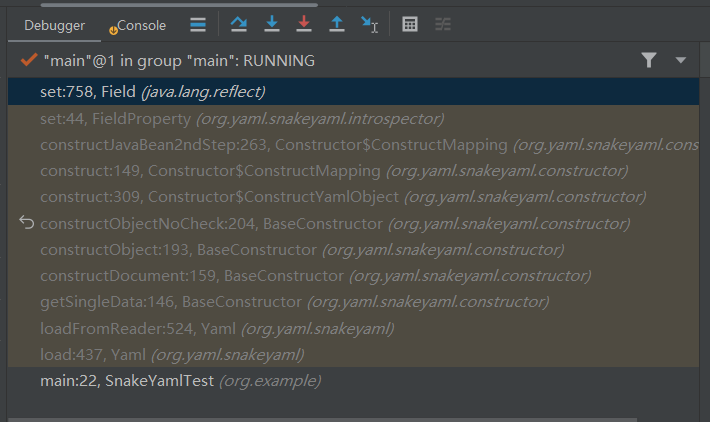Click the Trace Current Stream Chain icon
Viewport: 710px width, 422px height.
[443, 24]
